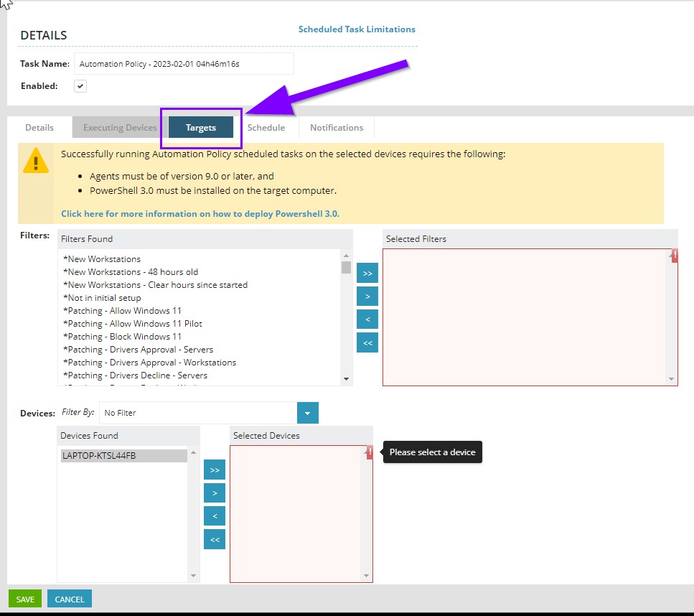Image resolution: width=694 pixels, height=616 pixels.
Task: Toggle the Enabled checkbox
Action: [x=80, y=86]
